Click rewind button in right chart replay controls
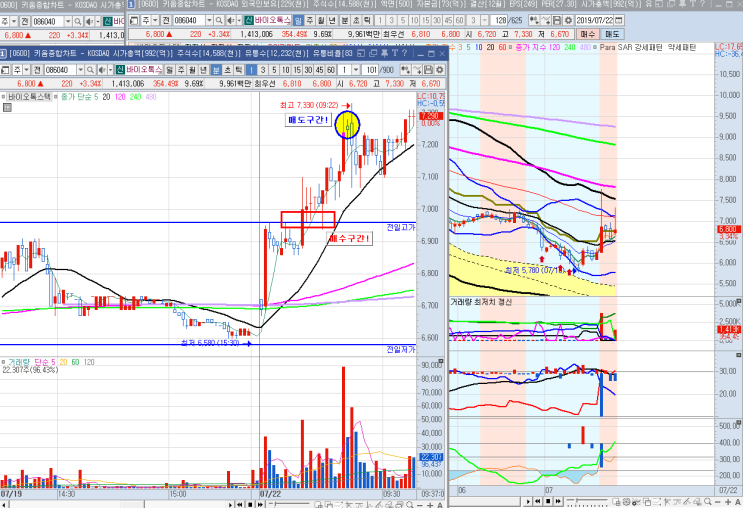This screenshot has width=743, height=508. coord(538,501)
